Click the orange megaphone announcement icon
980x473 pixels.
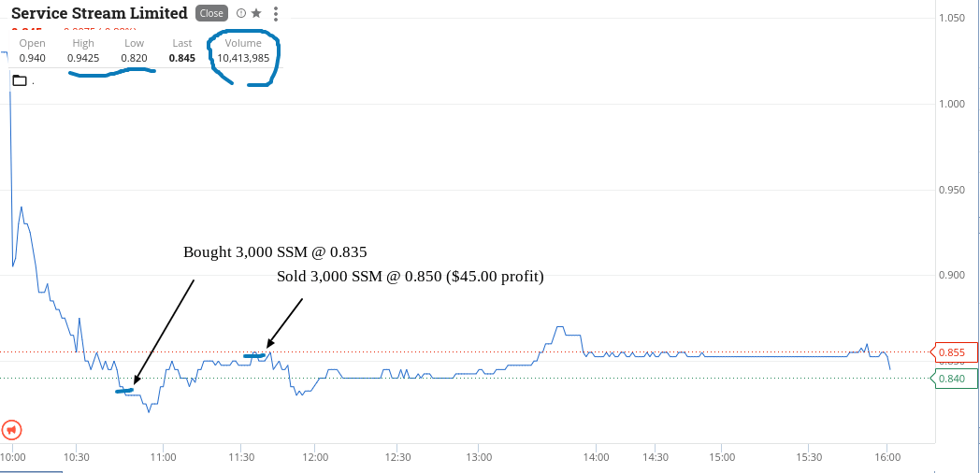(x=12, y=430)
